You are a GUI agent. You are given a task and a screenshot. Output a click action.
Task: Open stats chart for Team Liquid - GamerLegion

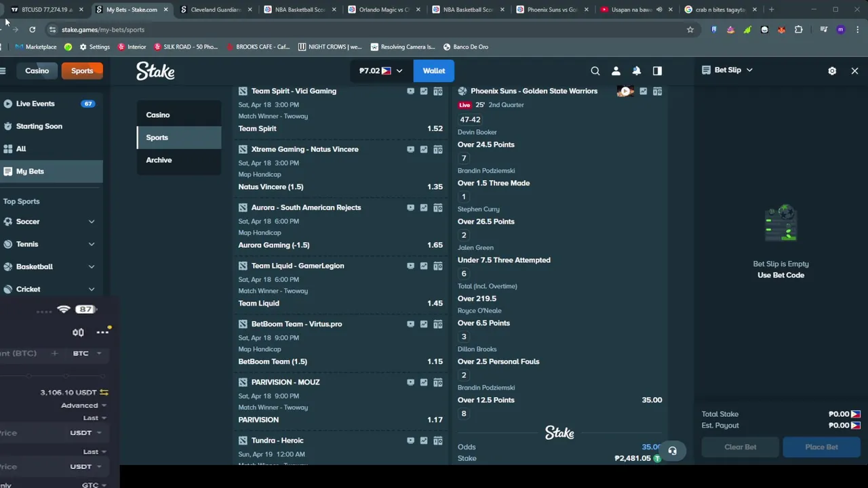tap(424, 266)
